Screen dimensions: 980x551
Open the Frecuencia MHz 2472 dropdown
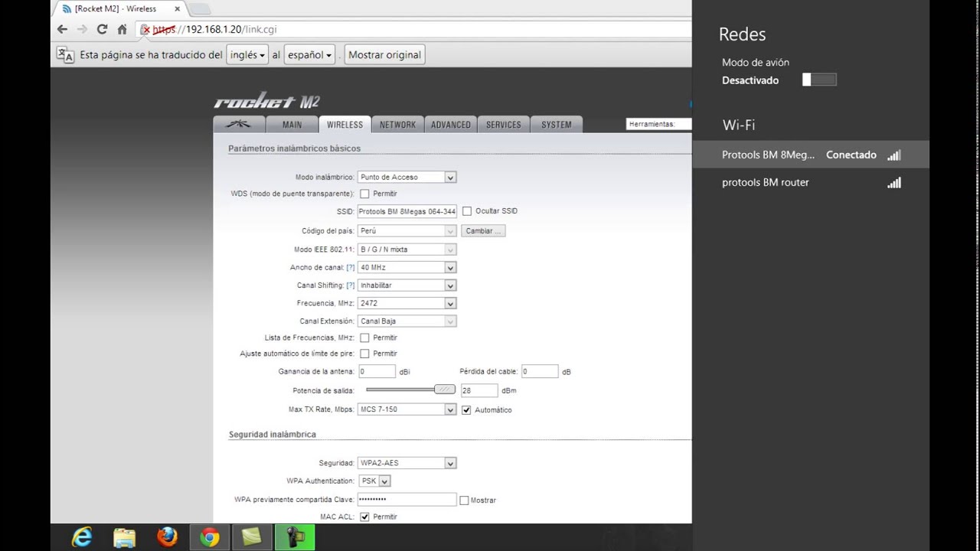(x=407, y=303)
